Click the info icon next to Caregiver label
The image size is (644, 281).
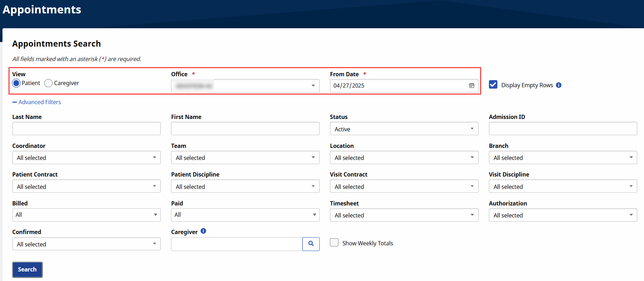point(203,231)
